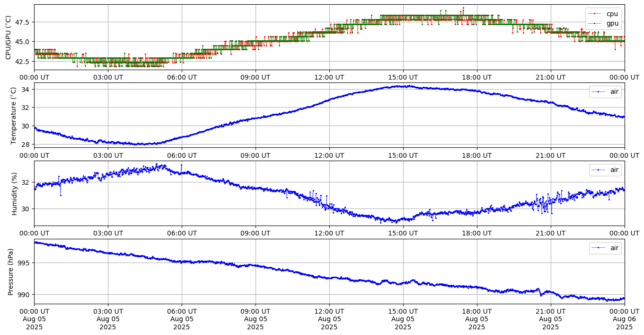Click the "990" tick on Pressure axis
The image size is (644, 335).
25,295
